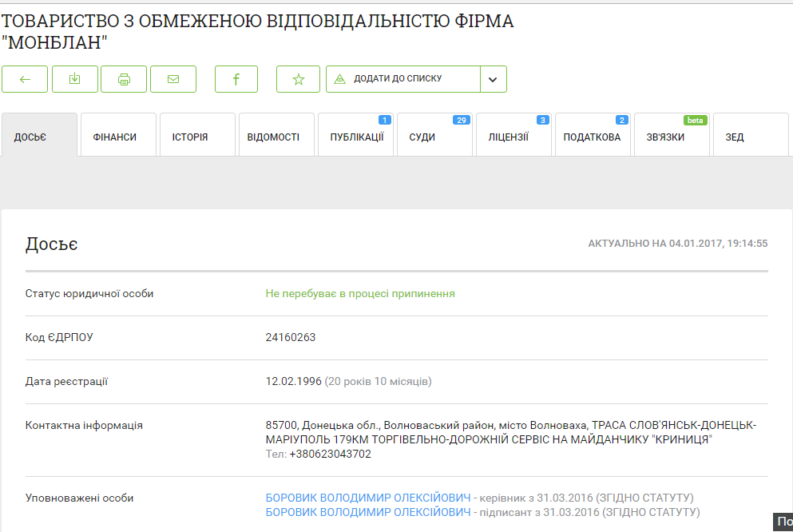Screen dimensions: 793x532
Task: Expand the add-to-list dropdown arrow
Action: point(493,79)
